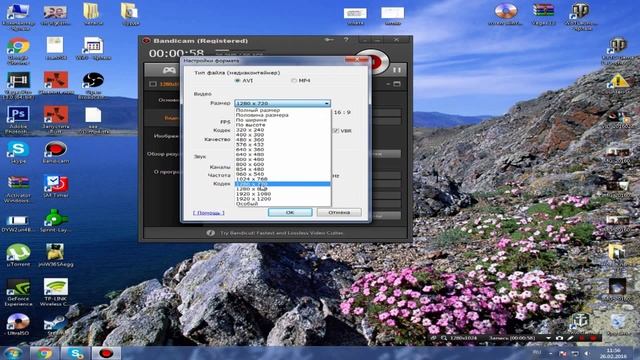Pick 320 x 240 from the size list
The width and height of the screenshot is (640, 360).
282,130
